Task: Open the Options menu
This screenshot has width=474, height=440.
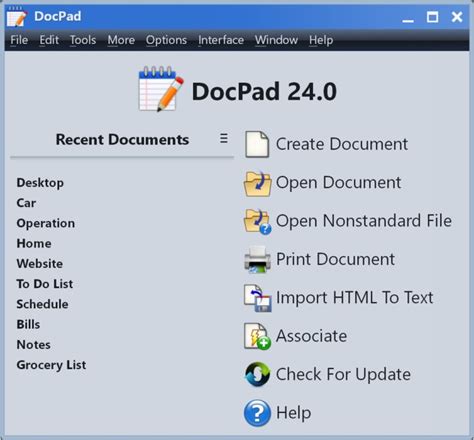Action: coord(166,40)
